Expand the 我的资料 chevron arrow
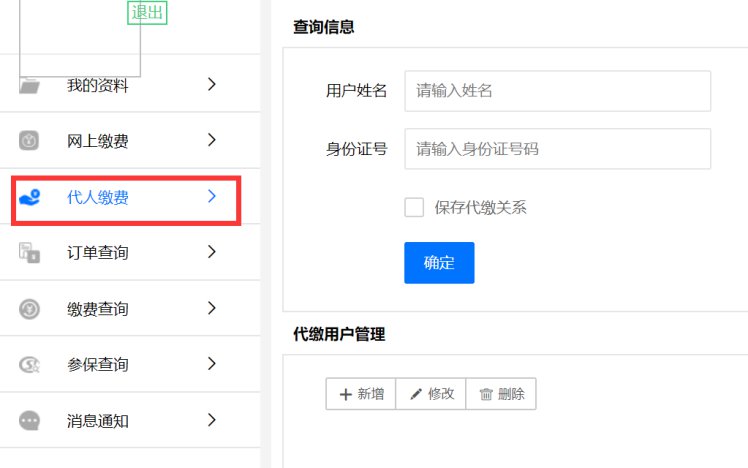 point(211,85)
